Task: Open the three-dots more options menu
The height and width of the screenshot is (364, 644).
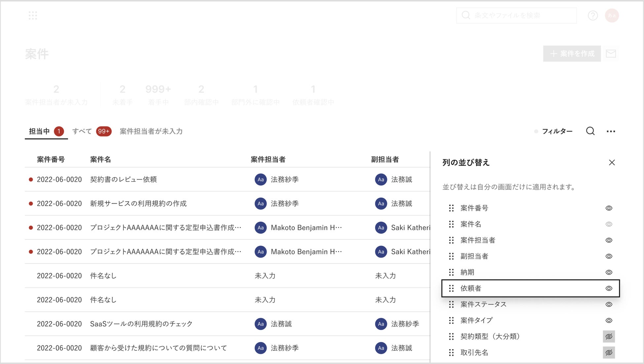Action: (x=611, y=131)
